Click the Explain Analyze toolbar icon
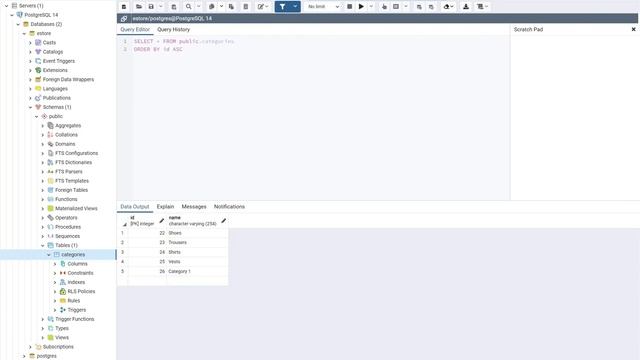The height and width of the screenshot is (360, 640). [x=396, y=7]
